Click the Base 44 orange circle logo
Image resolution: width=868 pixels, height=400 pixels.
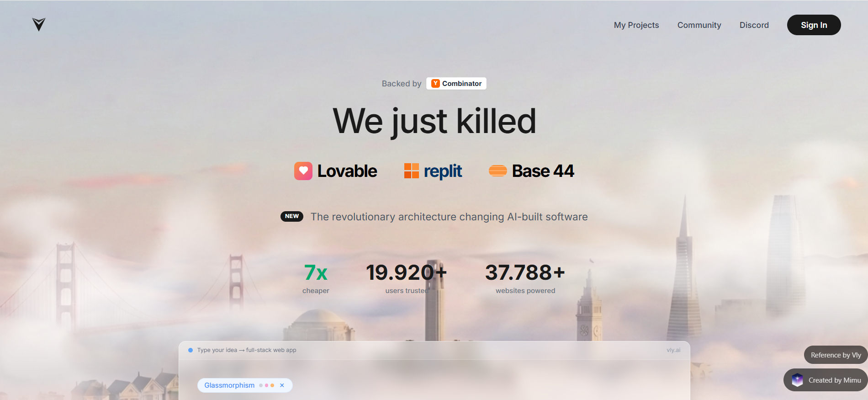click(x=498, y=171)
